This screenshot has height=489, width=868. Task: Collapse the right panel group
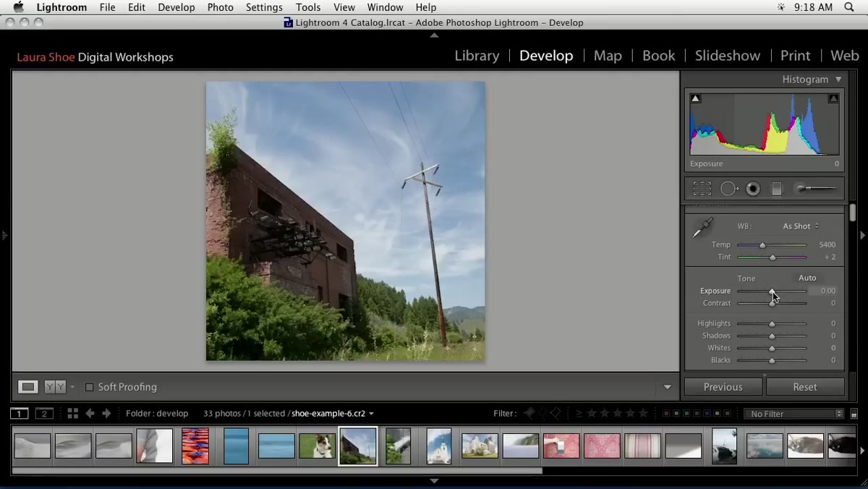coord(862,235)
